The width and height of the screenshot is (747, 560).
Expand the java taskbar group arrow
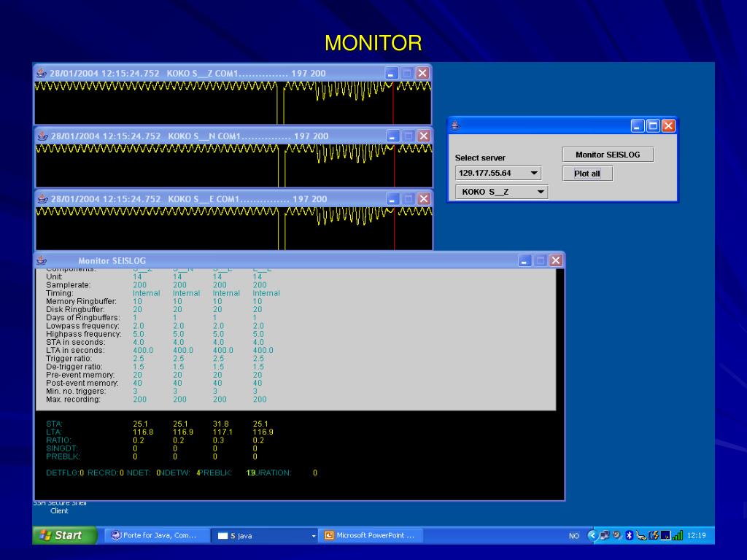[314, 536]
